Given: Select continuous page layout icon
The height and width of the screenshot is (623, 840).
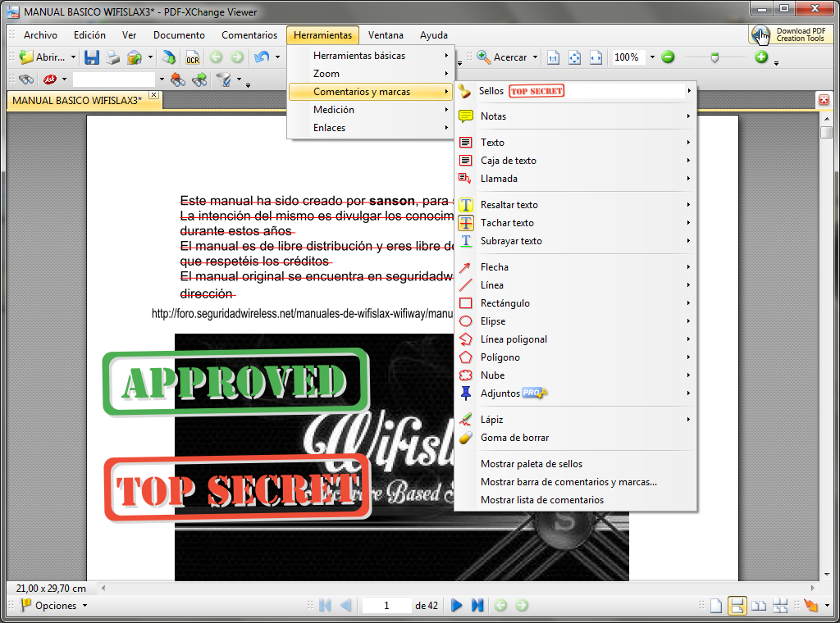Looking at the screenshot, I should (737, 606).
